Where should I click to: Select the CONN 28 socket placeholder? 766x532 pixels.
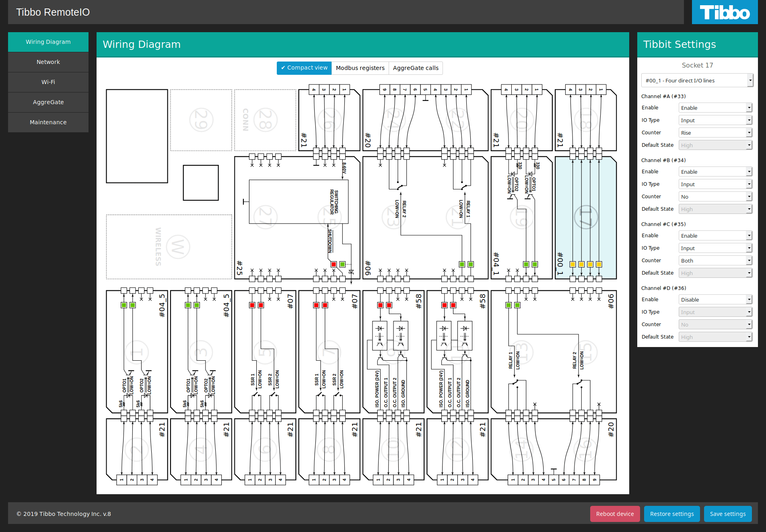tap(265, 120)
